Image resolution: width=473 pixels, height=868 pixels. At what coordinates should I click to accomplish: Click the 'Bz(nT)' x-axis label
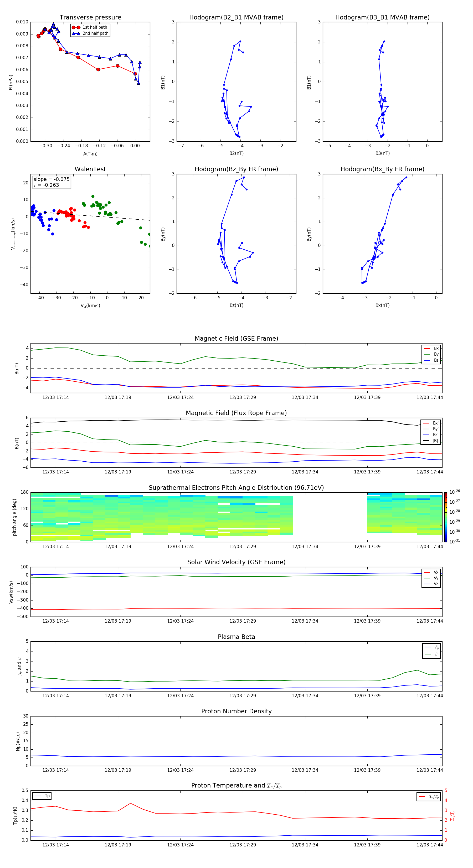(236, 305)
